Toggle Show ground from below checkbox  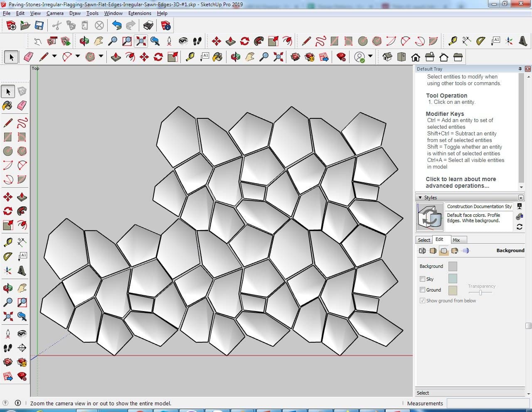(422, 301)
